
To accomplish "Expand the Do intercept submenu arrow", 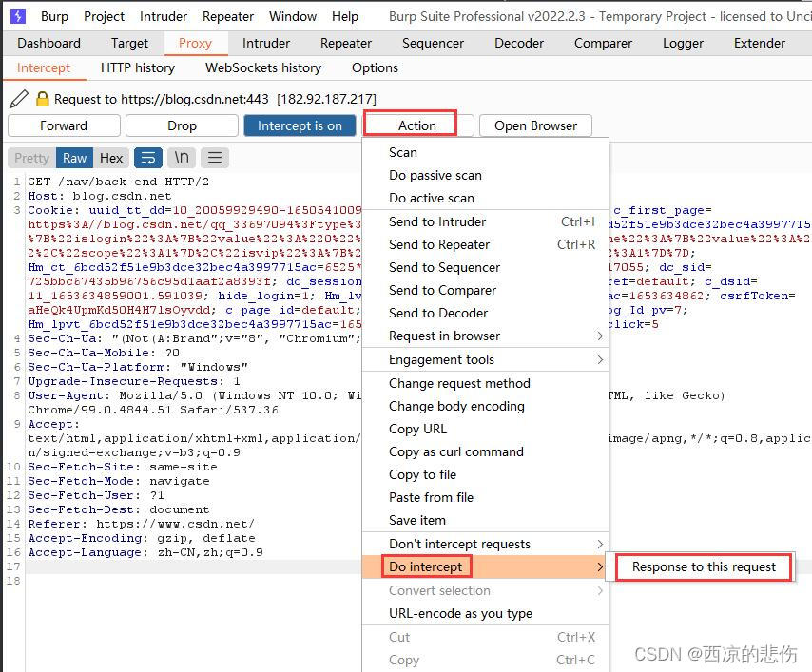I will click(x=600, y=566).
